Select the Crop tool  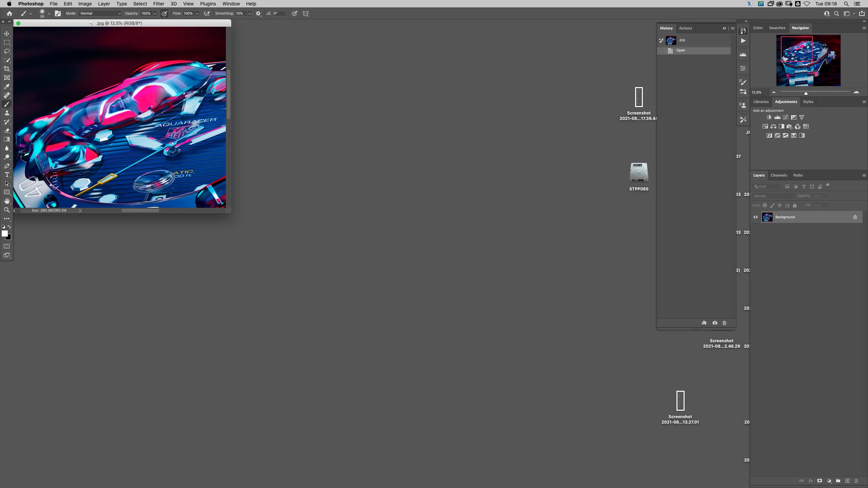pyautogui.click(x=7, y=69)
